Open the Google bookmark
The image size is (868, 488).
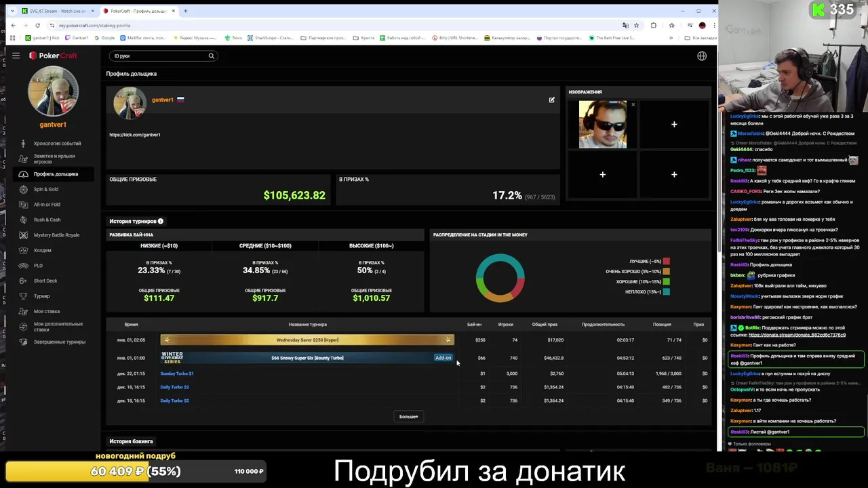104,38
